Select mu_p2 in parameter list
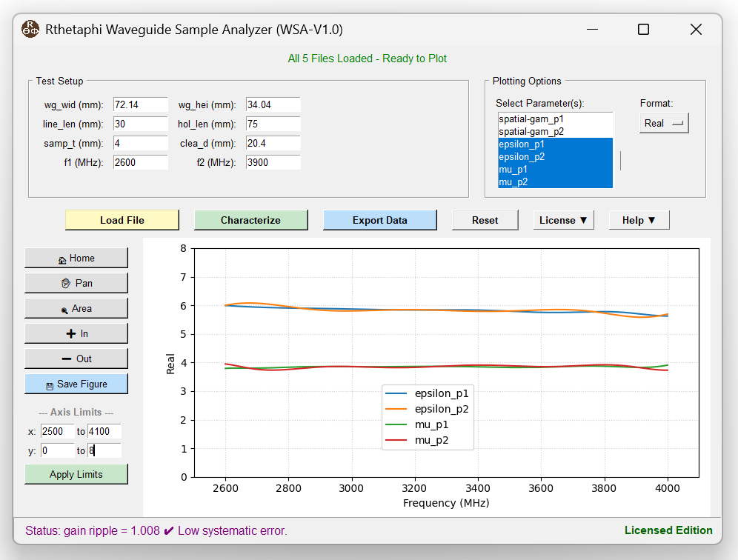Image resolution: width=738 pixels, height=560 pixels. 556,182
